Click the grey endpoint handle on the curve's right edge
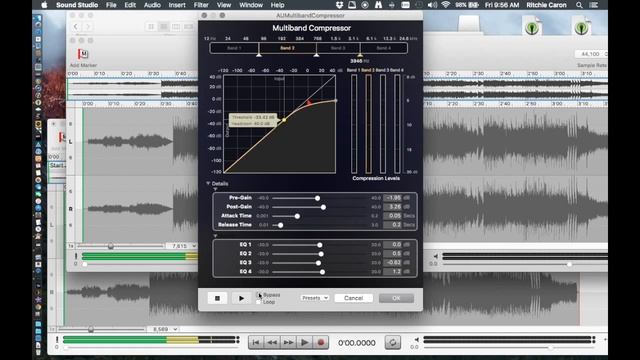The width and height of the screenshot is (640, 360). coord(336,100)
